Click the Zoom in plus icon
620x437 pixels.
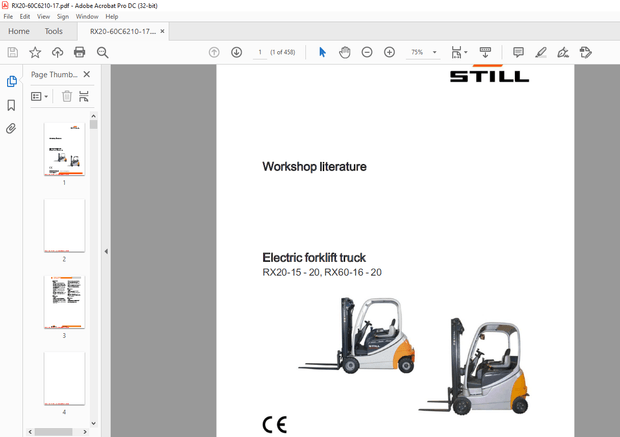[389, 52]
